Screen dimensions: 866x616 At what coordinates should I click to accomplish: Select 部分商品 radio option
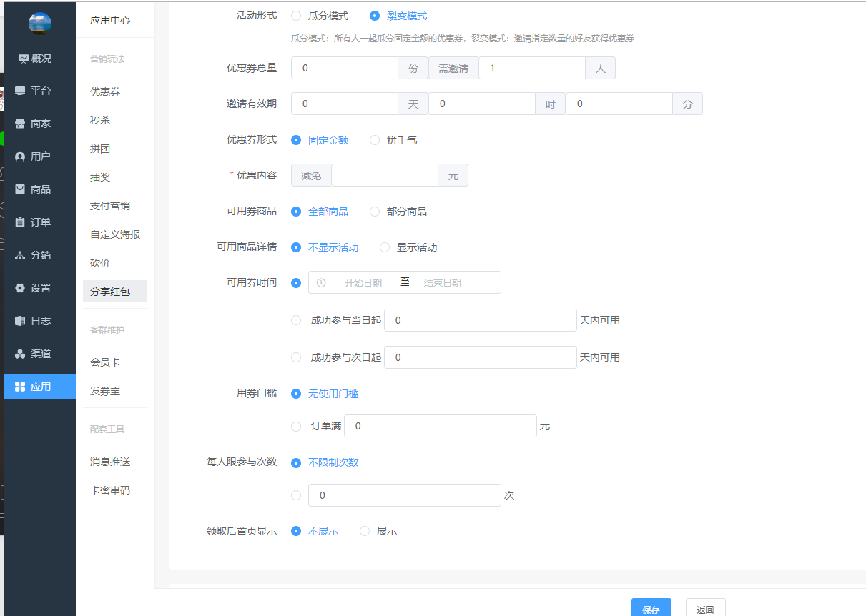pos(375,212)
